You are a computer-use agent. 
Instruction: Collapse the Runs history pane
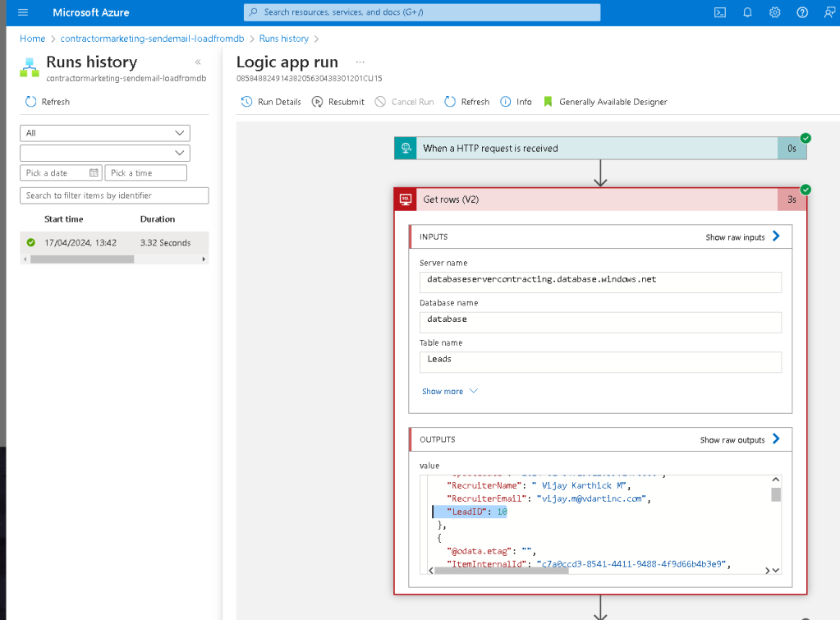click(x=198, y=62)
